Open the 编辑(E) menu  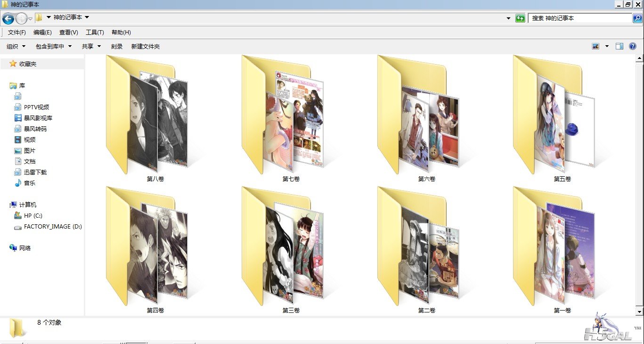(42, 32)
